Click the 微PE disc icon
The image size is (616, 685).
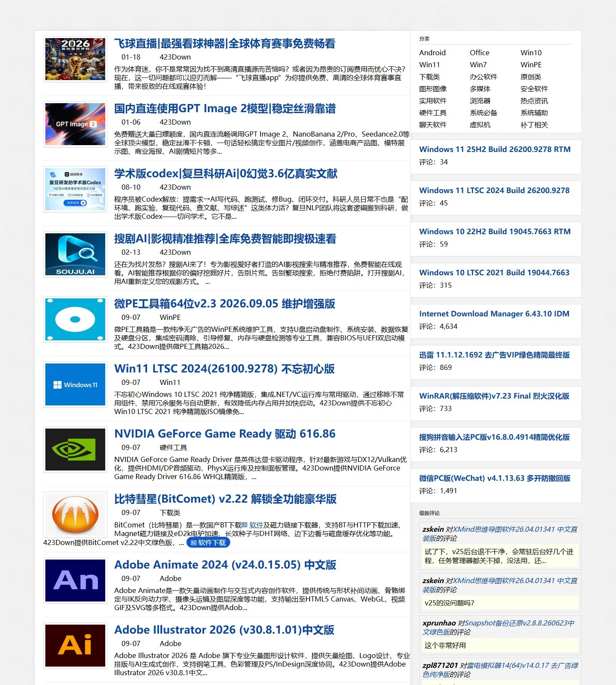pos(75,319)
